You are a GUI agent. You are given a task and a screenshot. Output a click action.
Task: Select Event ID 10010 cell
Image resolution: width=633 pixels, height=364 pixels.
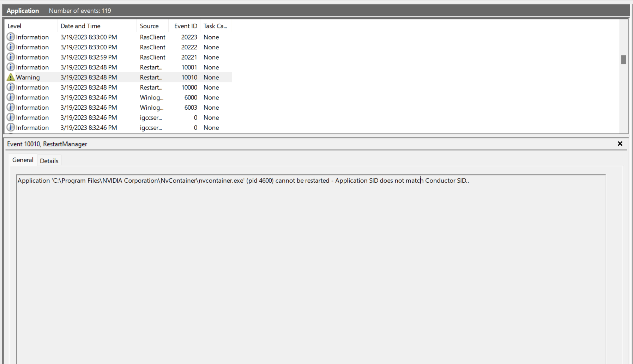[x=189, y=77]
